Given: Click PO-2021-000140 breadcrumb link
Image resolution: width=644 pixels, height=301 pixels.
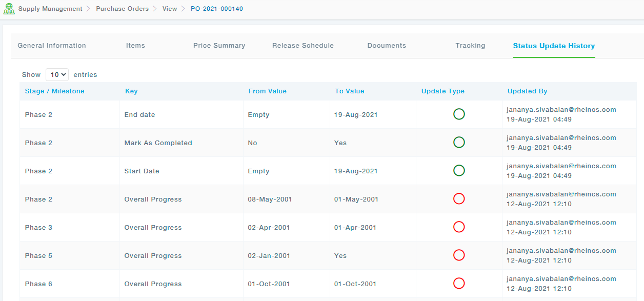Looking at the screenshot, I should tap(217, 9).
